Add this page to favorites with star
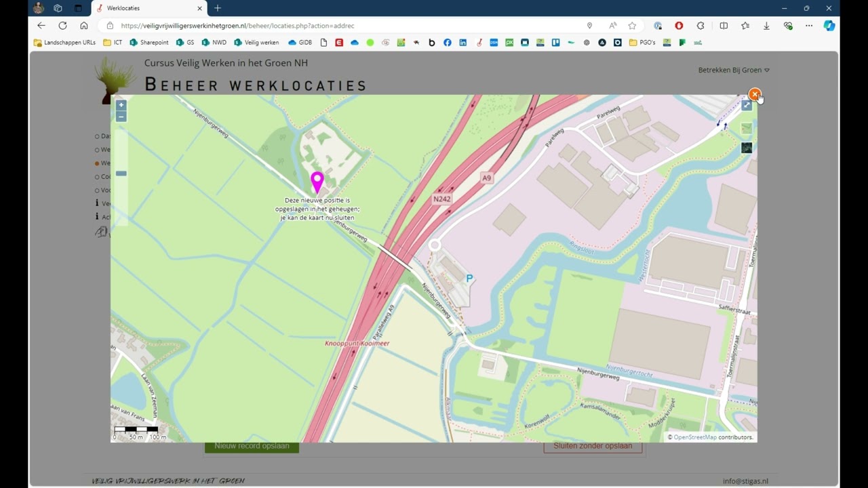 tap(632, 26)
